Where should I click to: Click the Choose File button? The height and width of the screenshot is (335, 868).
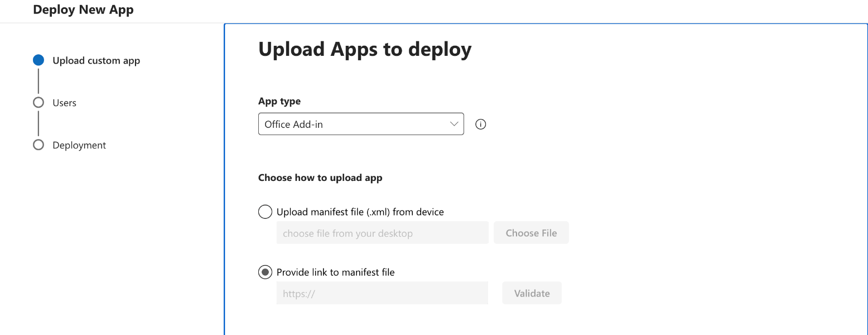(531, 233)
